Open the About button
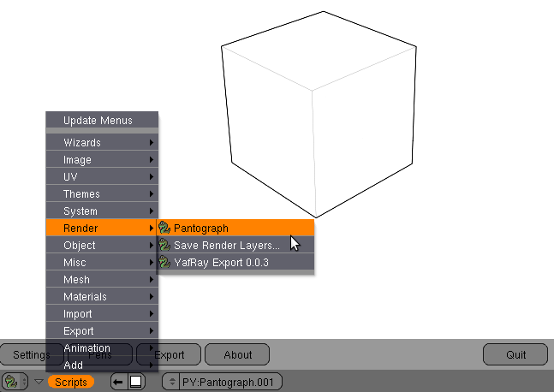The width and height of the screenshot is (554, 392). (x=237, y=354)
